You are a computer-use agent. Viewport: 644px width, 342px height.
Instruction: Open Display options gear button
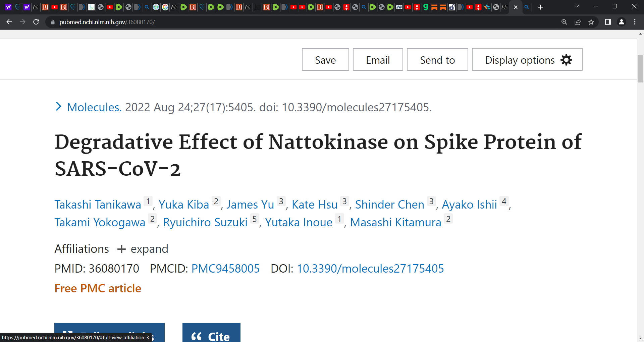(527, 60)
